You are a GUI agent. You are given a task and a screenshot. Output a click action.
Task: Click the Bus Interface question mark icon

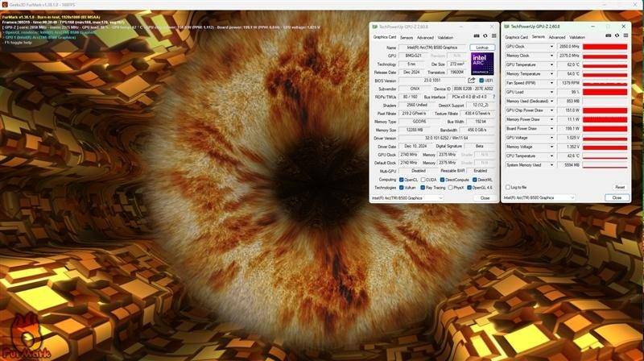pyautogui.click(x=494, y=97)
